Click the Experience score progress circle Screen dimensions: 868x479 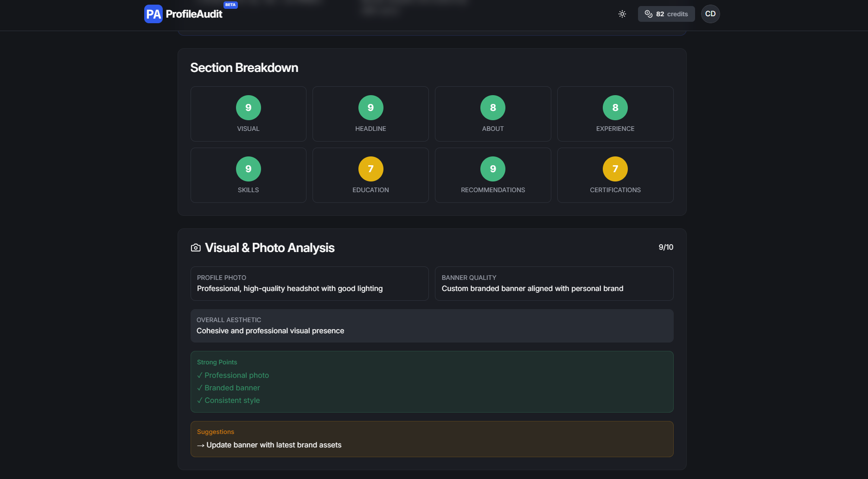(x=615, y=108)
